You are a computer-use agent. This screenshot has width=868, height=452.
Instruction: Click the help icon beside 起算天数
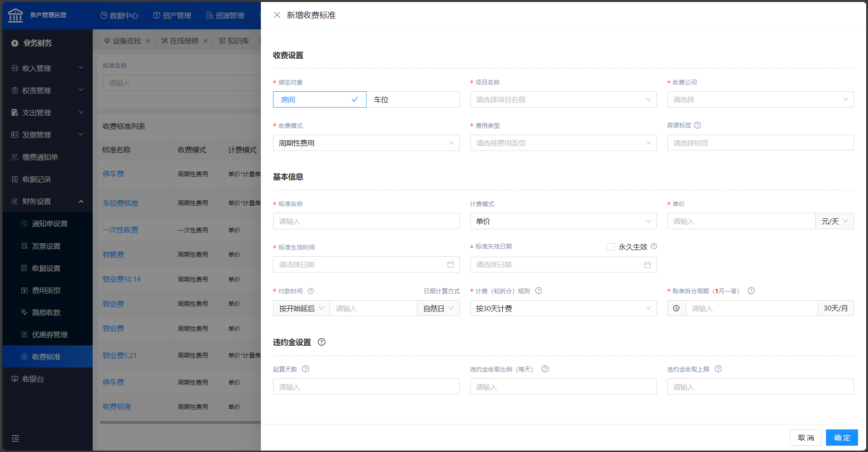click(x=306, y=369)
